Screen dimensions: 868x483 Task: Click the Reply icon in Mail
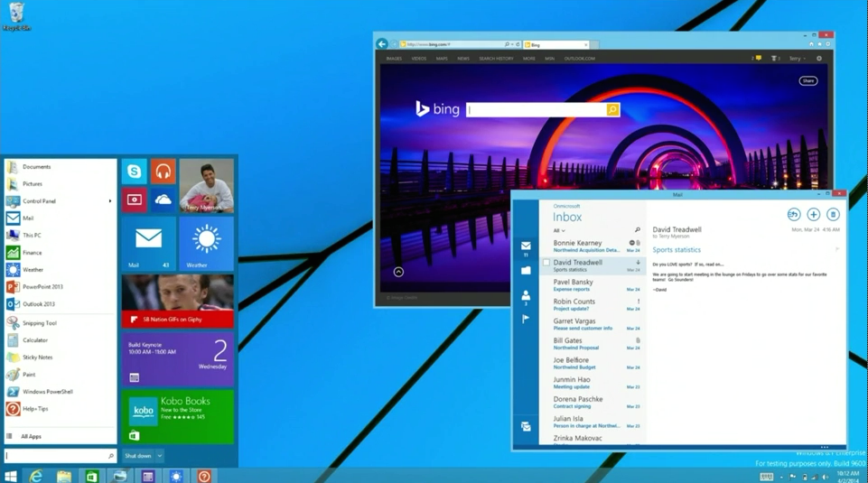pyautogui.click(x=794, y=214)
